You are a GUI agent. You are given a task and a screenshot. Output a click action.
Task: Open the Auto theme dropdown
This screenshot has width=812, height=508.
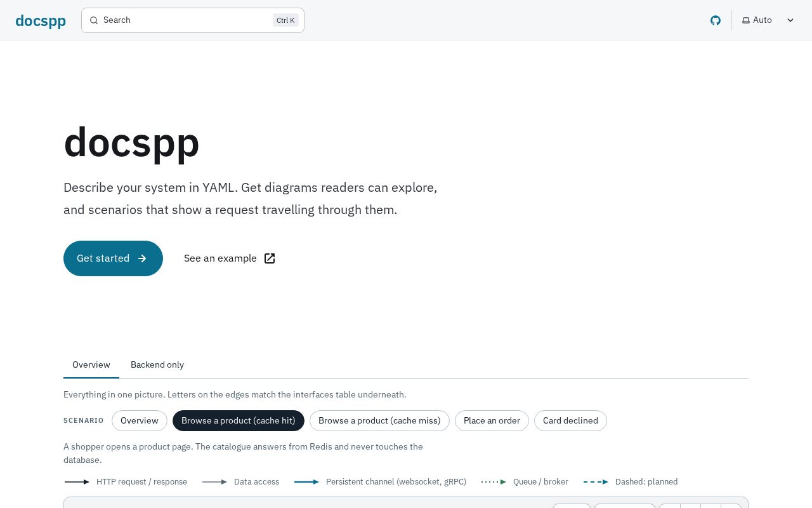[x=768, y=20]
